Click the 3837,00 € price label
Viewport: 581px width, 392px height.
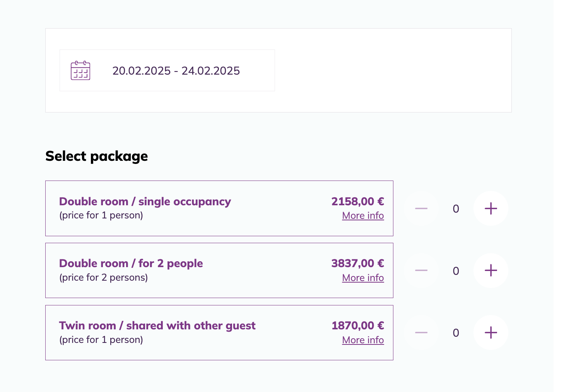click(x=357, y=264)
